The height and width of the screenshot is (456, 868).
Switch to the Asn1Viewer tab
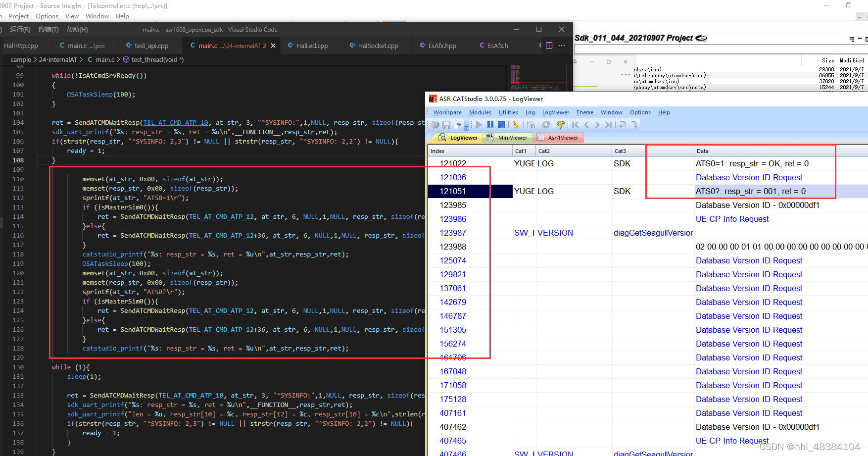(x=558, y=138)
